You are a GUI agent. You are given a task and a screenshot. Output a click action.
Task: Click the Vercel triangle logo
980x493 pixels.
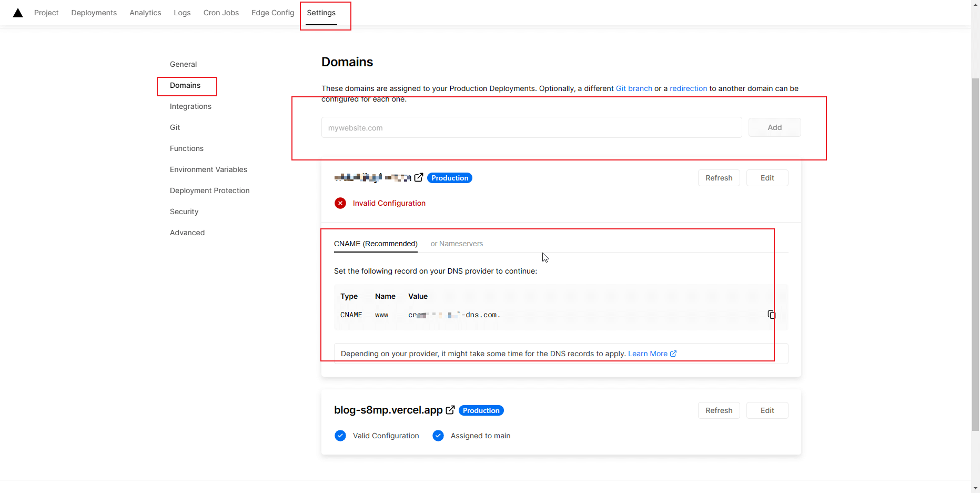[18, 13]
